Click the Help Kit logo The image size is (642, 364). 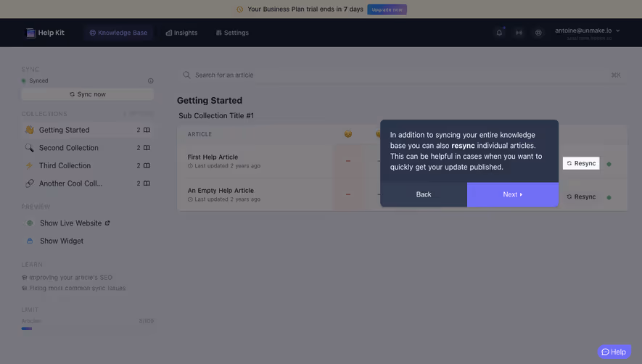(45, 33)
